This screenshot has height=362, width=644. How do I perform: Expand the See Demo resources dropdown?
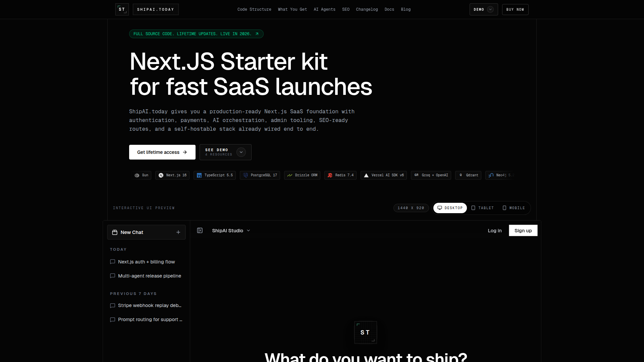click(241, 152)
